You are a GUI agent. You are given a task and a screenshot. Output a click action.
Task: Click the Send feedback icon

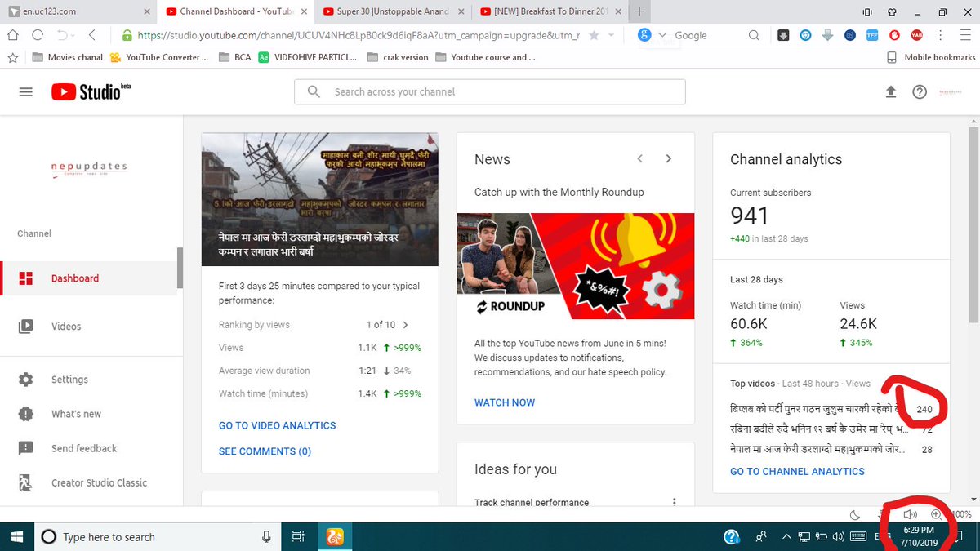(x=25, y=448)
